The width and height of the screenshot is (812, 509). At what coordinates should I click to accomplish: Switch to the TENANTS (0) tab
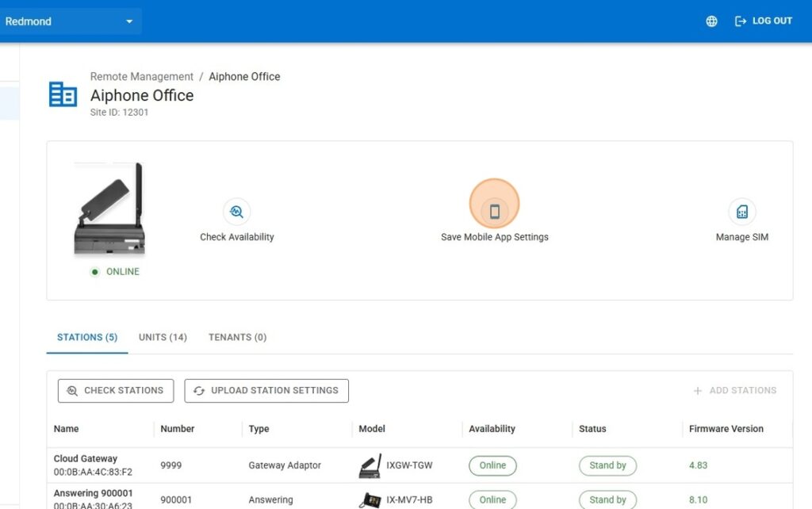(238, 337)
